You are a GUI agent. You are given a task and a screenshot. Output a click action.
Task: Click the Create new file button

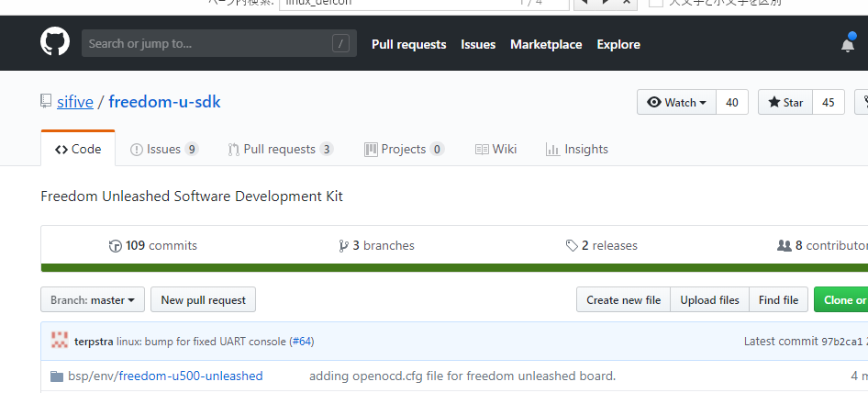[x=623, y=300]
